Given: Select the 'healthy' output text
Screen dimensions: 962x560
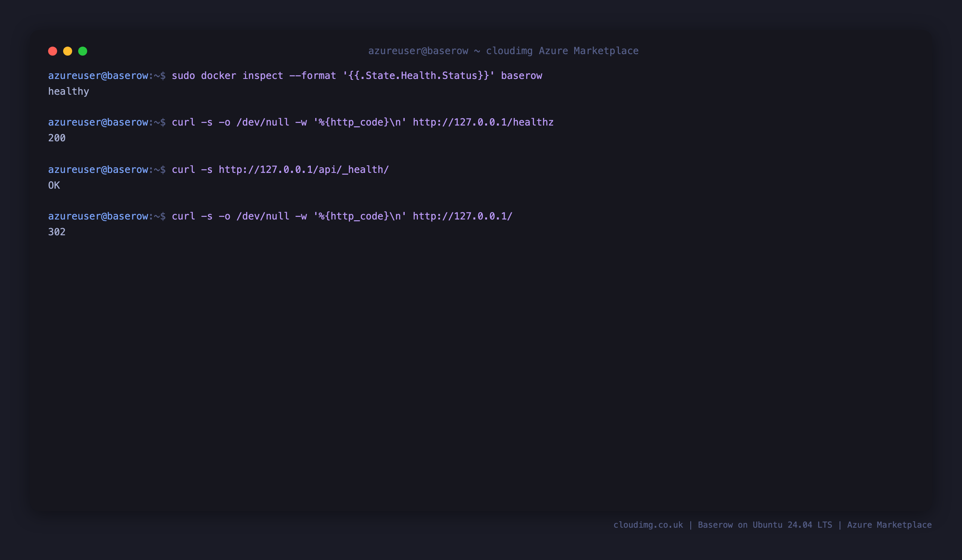Looking at the screenshot, I should 69,92.
